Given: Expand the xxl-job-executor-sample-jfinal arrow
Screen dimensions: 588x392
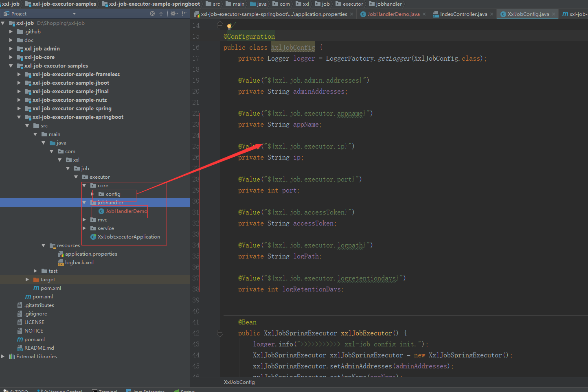Looking at the screenshot, I should tap(19, 91).
